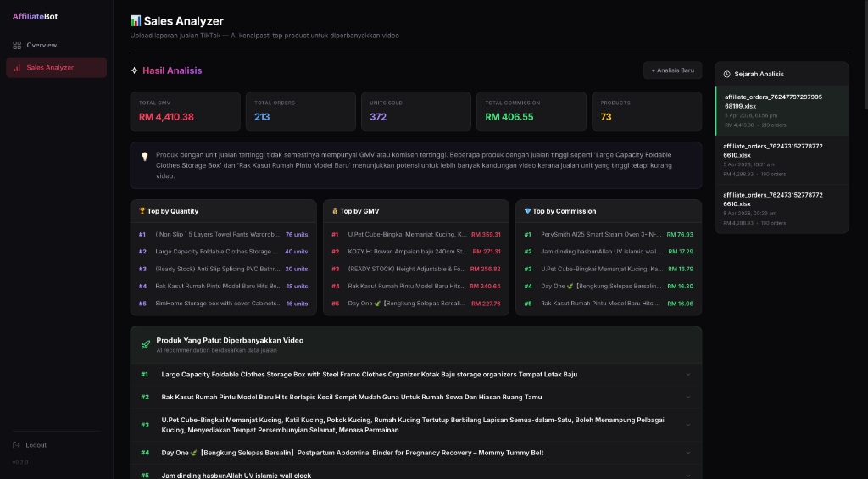The width and height of the screenshot is (868, 479).
Task: Click the Logout arrow icon
Action: click(x=17, y=445)
